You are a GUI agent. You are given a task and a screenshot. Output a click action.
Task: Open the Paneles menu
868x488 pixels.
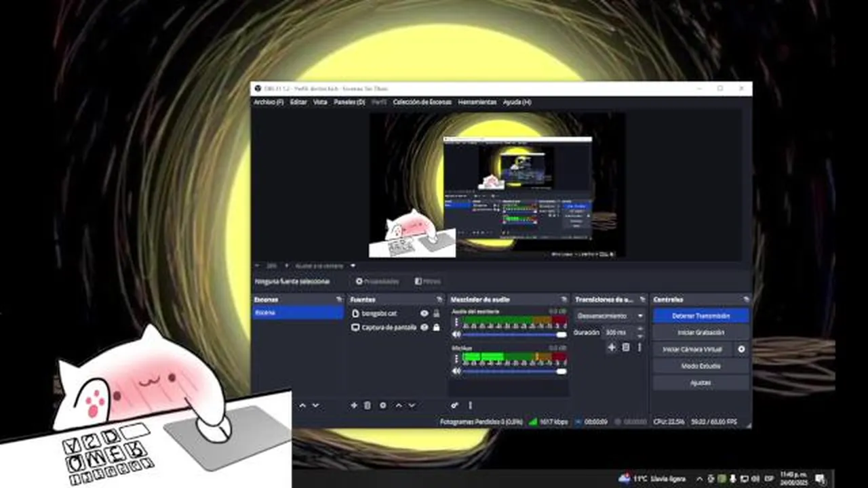pos(349,102)
